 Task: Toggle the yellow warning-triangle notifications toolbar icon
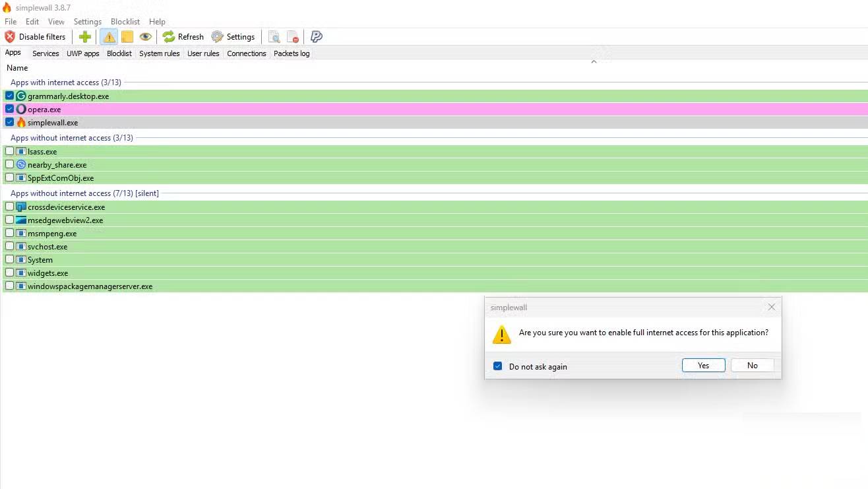click(x=109, y=37)
